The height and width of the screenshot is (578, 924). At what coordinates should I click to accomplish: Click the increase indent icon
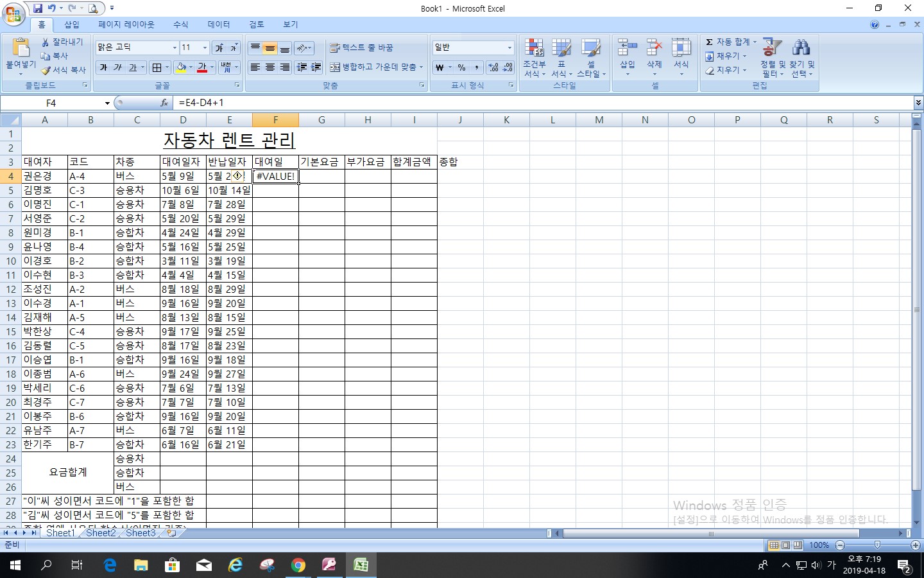point(316,67)
